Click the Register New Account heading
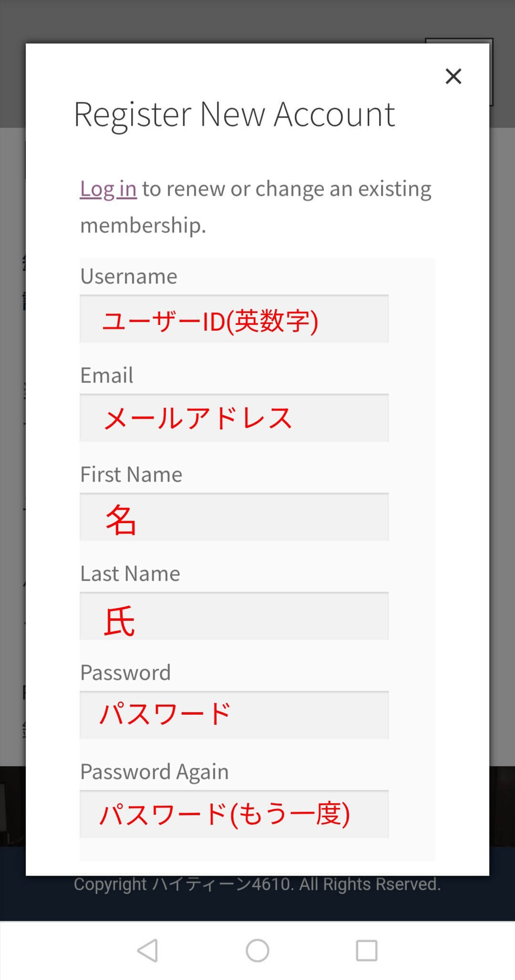 234,114
